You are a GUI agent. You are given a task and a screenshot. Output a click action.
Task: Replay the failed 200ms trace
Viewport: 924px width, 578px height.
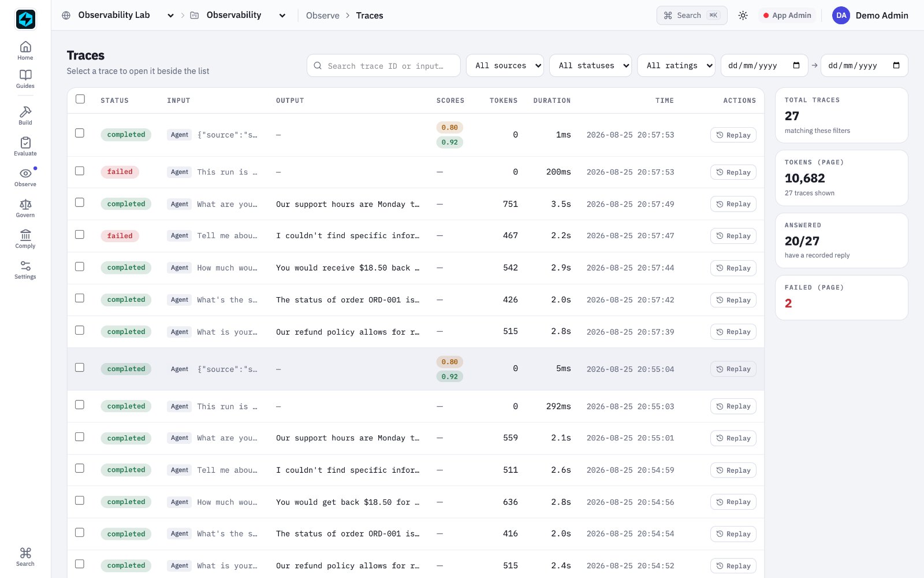[x=733, y=172]
